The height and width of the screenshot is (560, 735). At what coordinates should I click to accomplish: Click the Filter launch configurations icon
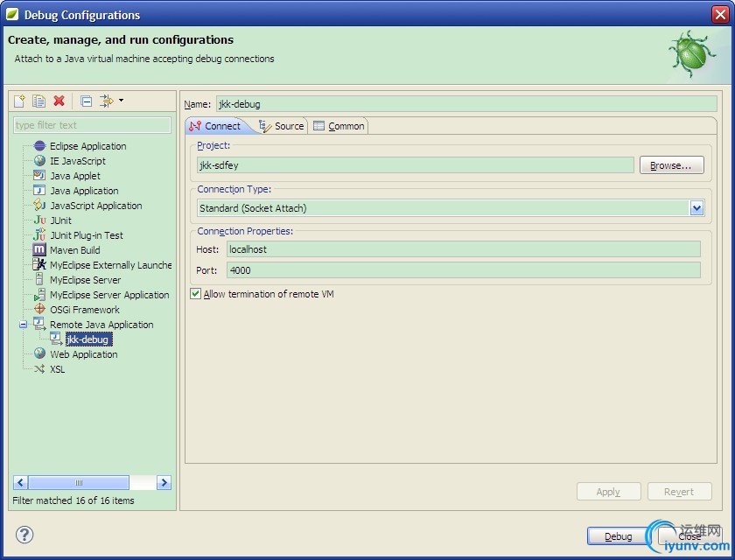[x=107, y=101]
